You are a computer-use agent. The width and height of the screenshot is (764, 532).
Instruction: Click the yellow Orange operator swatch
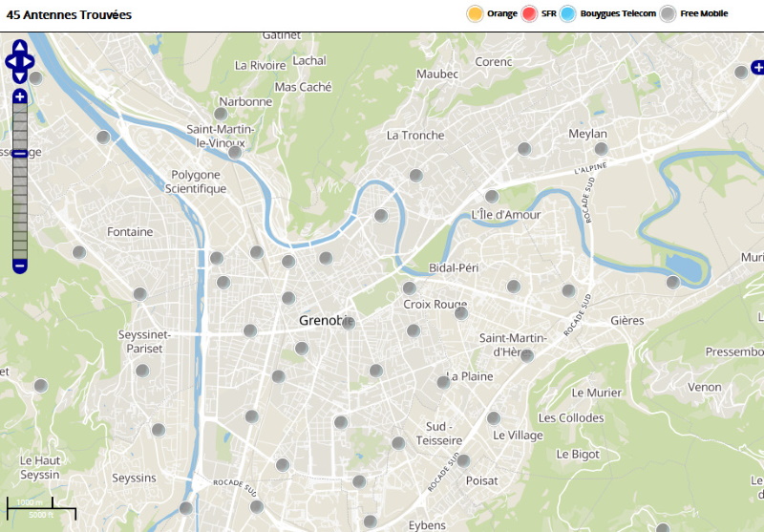[x=475, y=13]
